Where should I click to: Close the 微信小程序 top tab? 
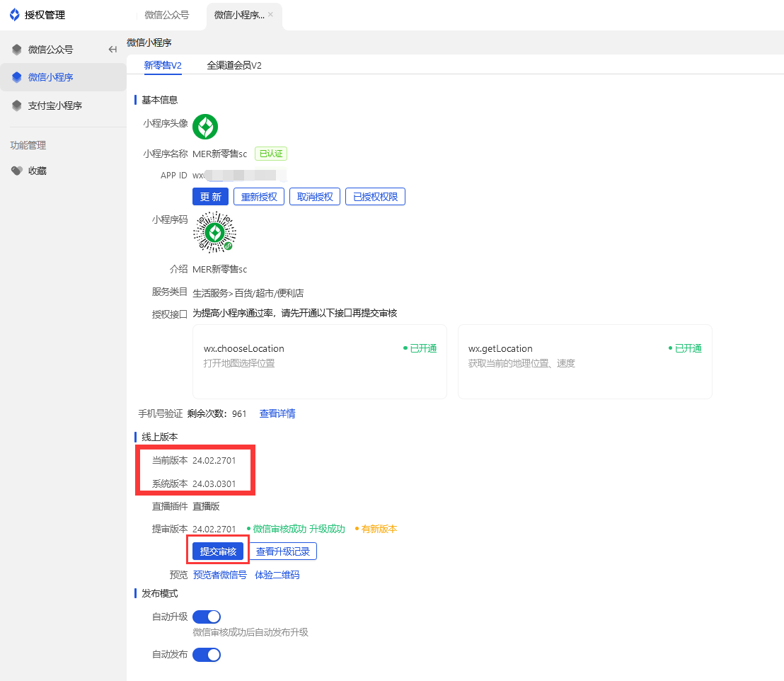point(270,14)
